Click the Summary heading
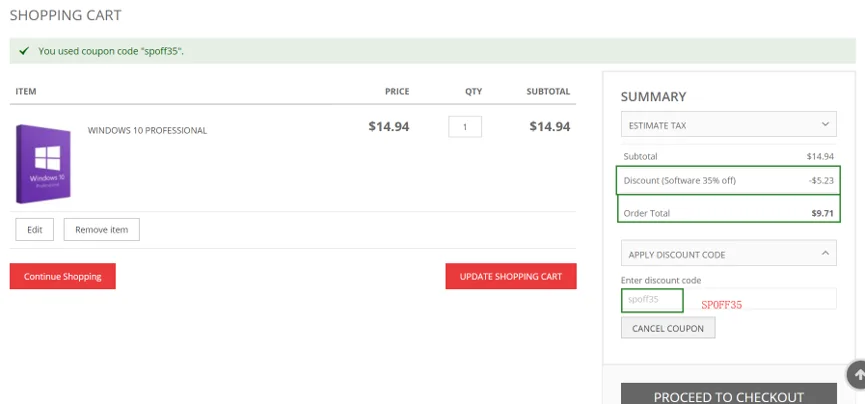This screenshot has width=865, height=404. click(653, 97)
